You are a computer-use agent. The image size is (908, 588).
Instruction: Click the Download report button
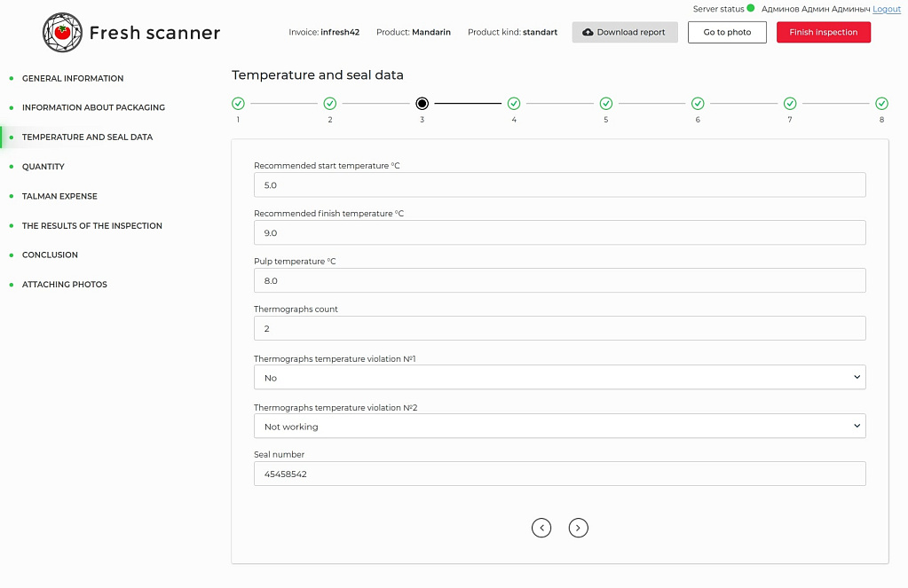[x=625, y=33]
